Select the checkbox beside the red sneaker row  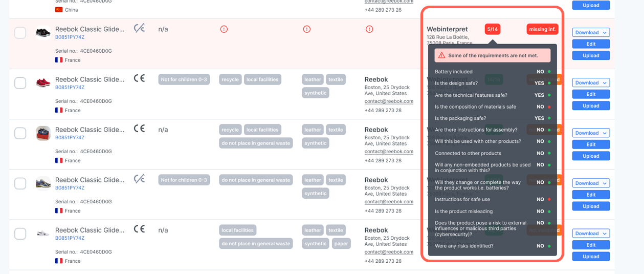[x=20, y=83]
